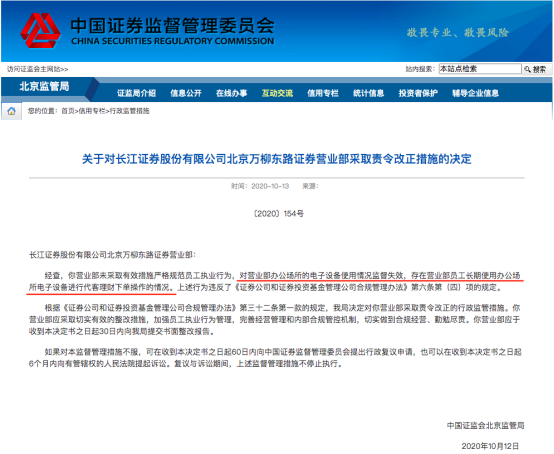Click 北京监管局 bureau tab label
Viewport: 554px width, 454px height.
[x=44, y=86]
